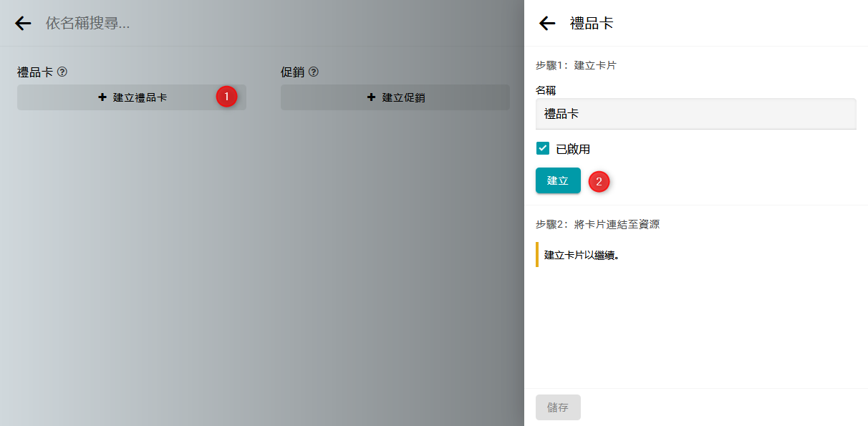Click the 儲存 button at panel bottom
The width and height of the screenshot is (868, 426).
558,407
